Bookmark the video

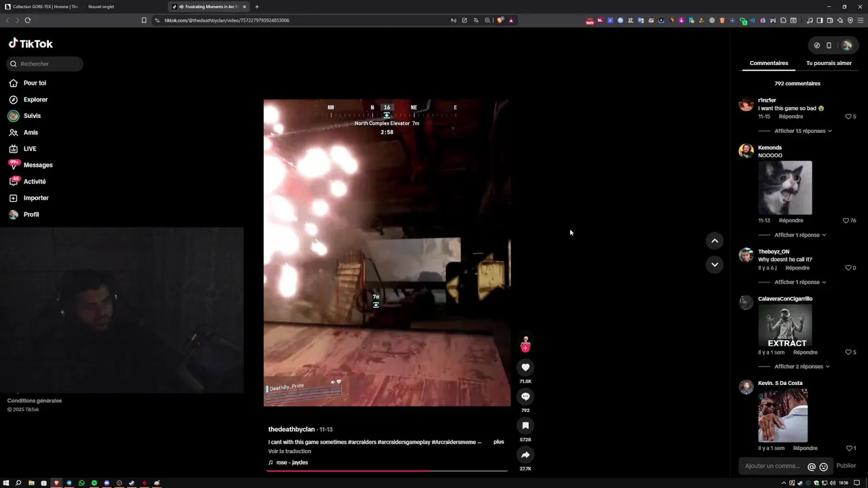526,426
